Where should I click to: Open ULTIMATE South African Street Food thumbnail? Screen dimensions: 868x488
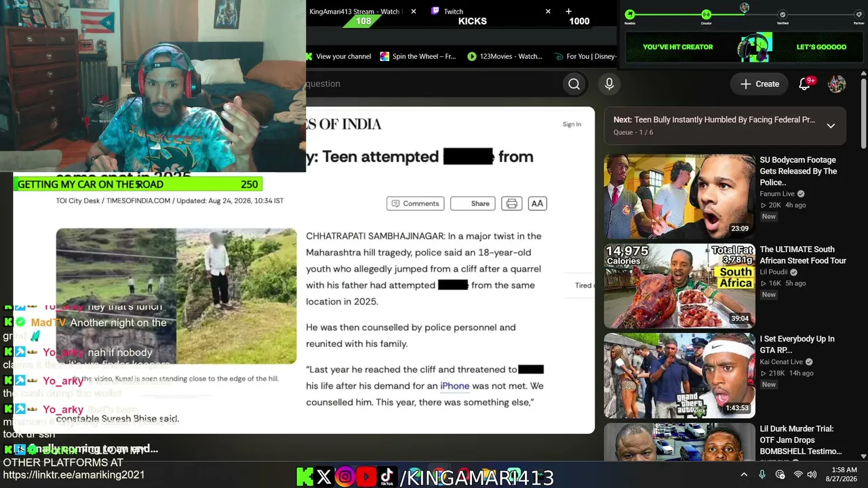pos(679,285)
